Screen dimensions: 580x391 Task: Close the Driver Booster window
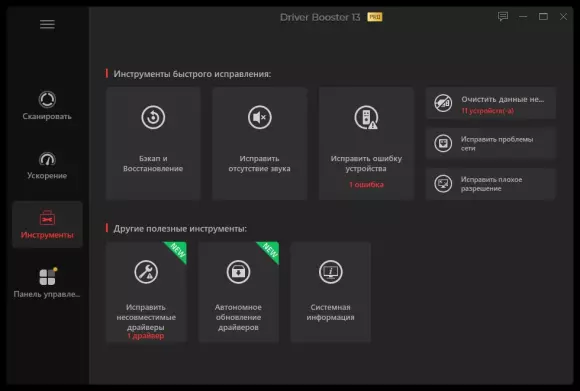click(563, 17)
